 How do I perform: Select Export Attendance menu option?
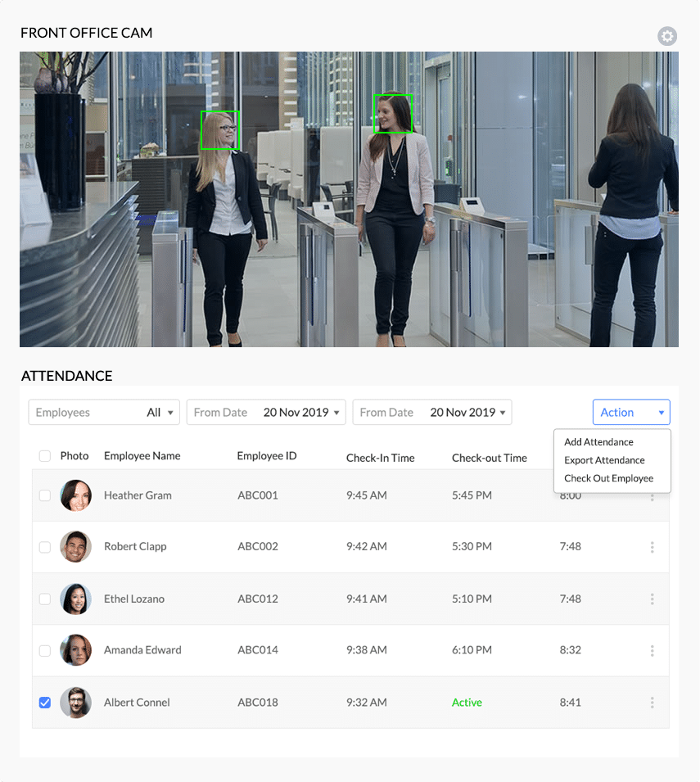click(604, 460)
